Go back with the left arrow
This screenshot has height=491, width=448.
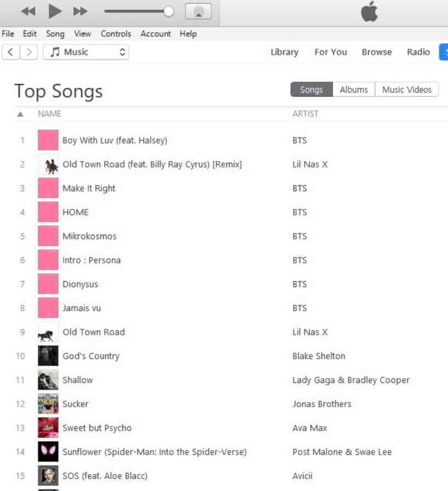(x=10, y=52)
